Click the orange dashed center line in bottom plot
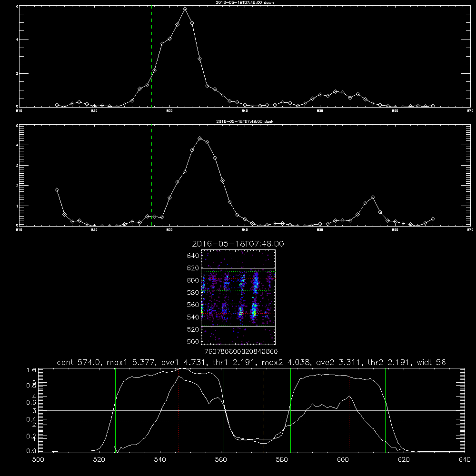The height and width of the screenshot is (476, 476). pyautogui.click(x=264, y=410)
